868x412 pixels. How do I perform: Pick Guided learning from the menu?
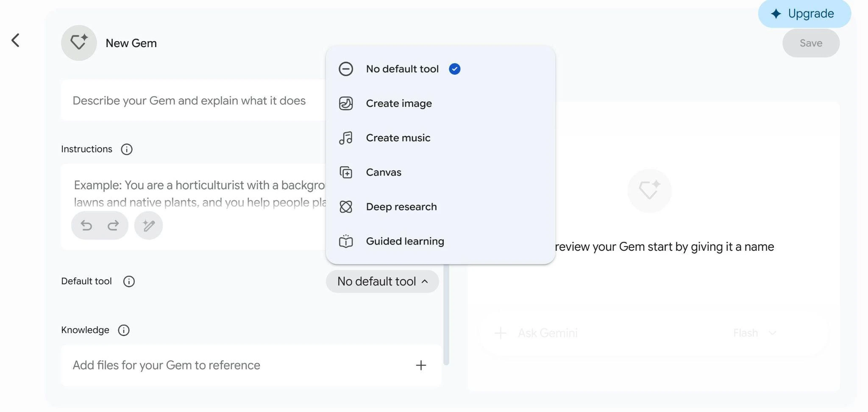tap(441, 241)
